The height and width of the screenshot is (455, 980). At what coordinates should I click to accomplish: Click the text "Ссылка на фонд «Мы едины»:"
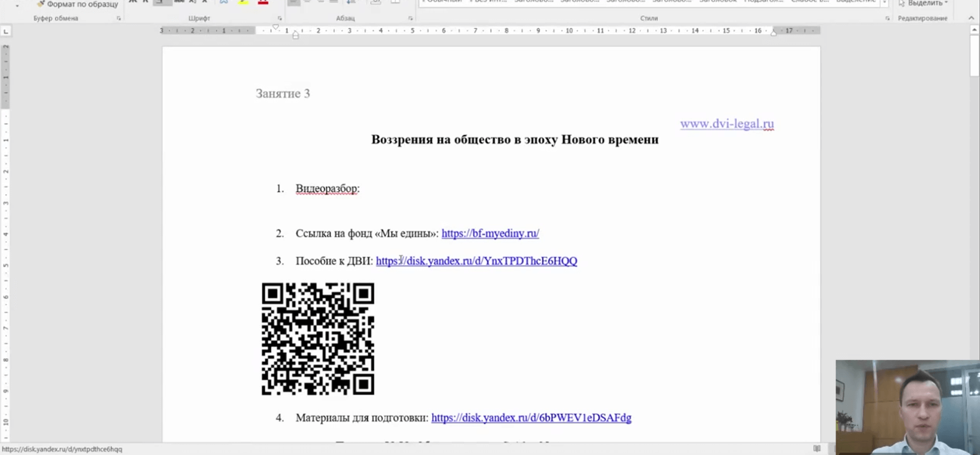(x=367, y=233)
